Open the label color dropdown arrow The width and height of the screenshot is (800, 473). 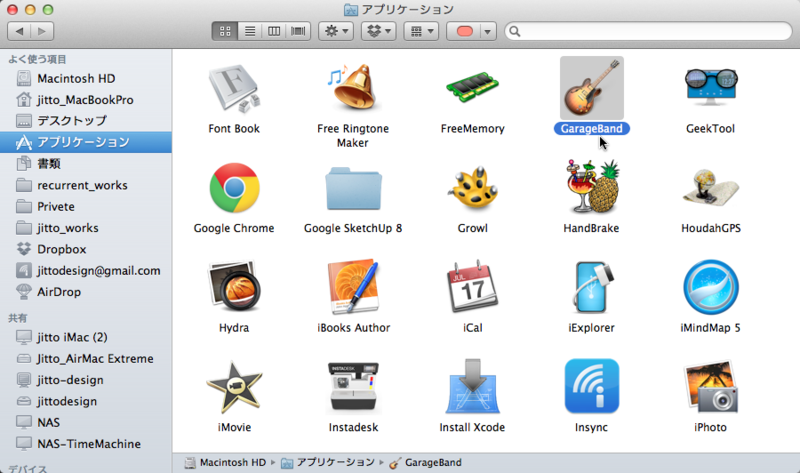pyautogui.click(x=488, y=31)
